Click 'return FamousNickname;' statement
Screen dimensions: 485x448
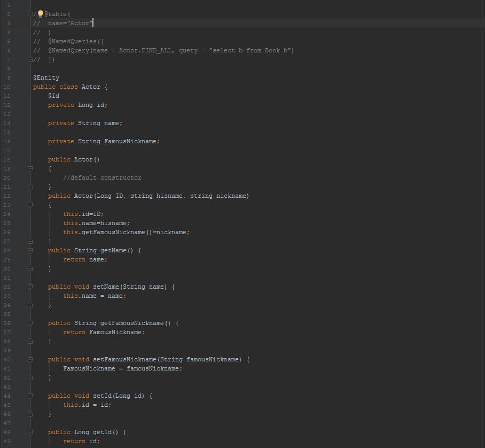coord(104,332)
